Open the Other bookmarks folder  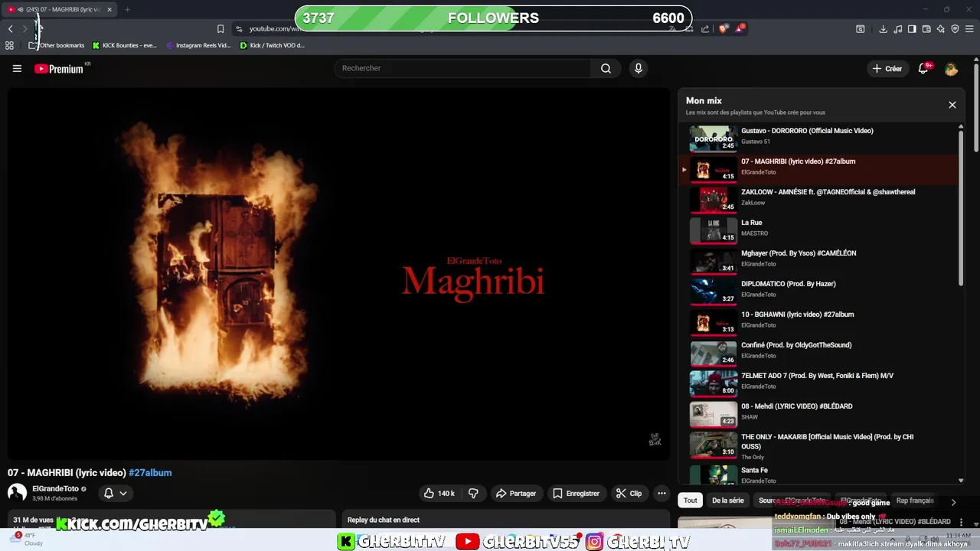[57, 45]
